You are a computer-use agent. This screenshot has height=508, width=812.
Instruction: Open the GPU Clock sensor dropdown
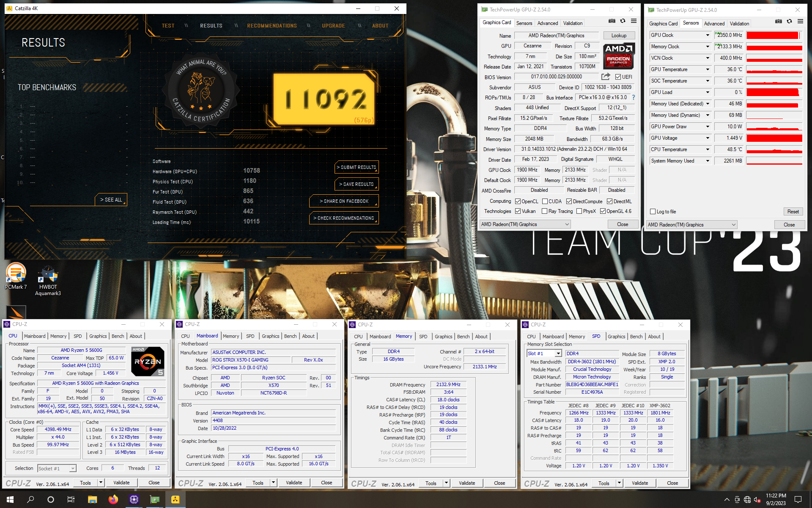click(707, 35)
